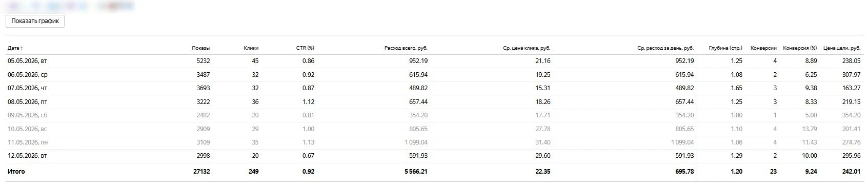Click the Ср. расход за день header
Image resolution: width=868 pixels, height=187 pixels.
(665, 48)
